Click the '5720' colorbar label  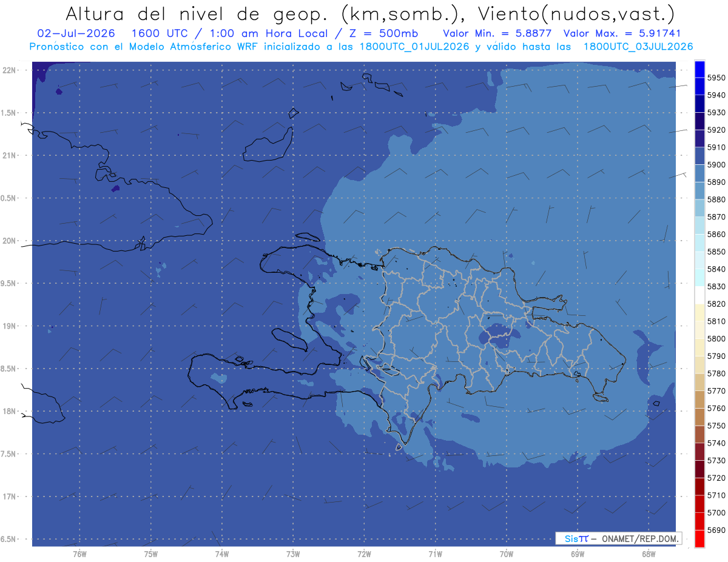pyautogui.click(x=716, y=478)
